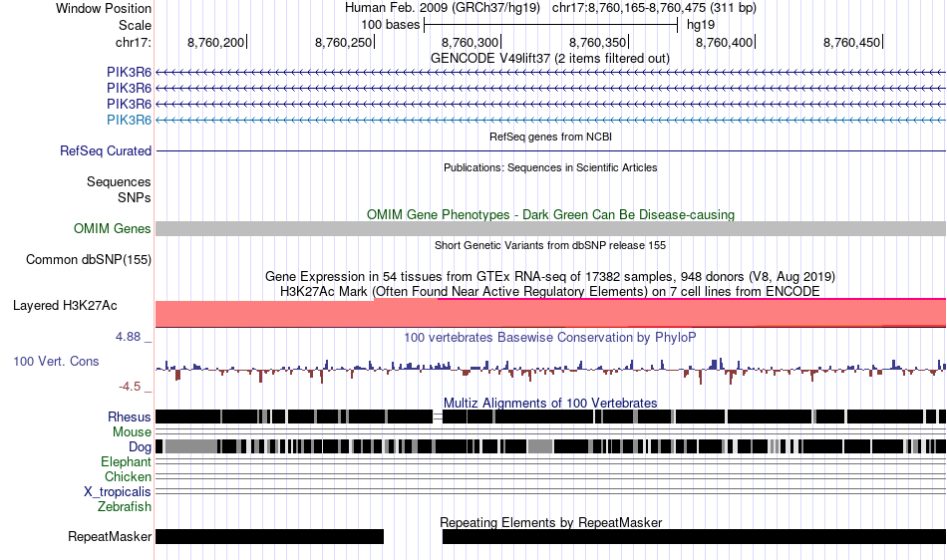
Task: Click the X_tropicalis alignment label
Action: (x=118, y=492)
